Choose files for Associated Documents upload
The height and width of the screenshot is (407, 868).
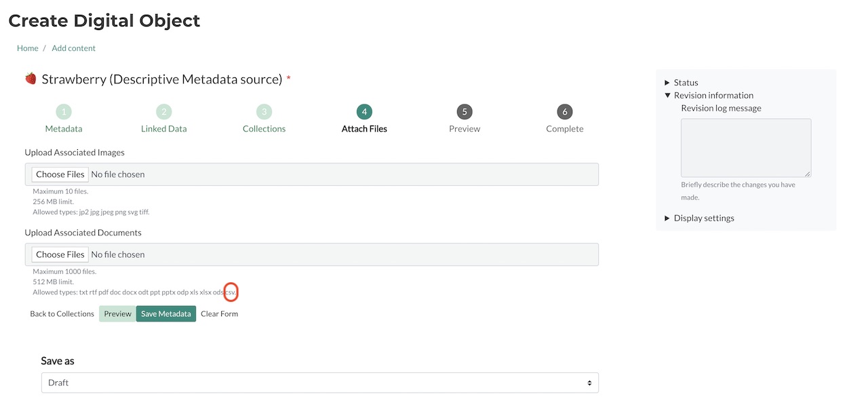pyautogui.click(x=60, y=254)
